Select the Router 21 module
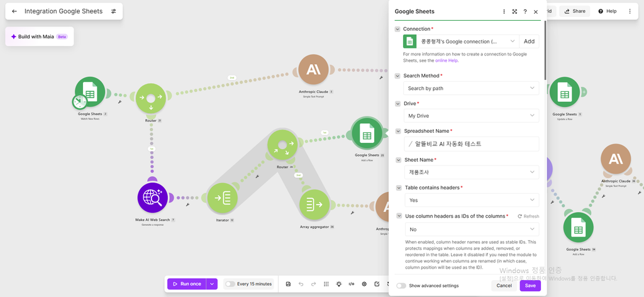The width and height of the screenshot is (644, 297). coord(151,99)
